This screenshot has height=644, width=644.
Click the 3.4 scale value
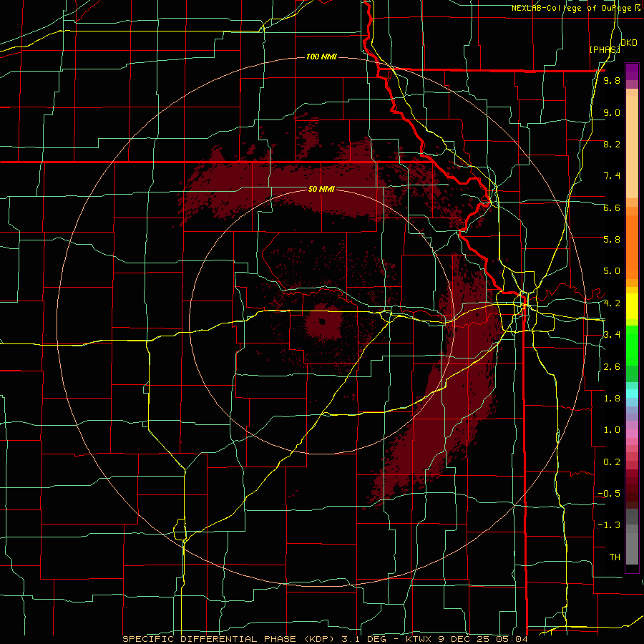coord(612,335)
